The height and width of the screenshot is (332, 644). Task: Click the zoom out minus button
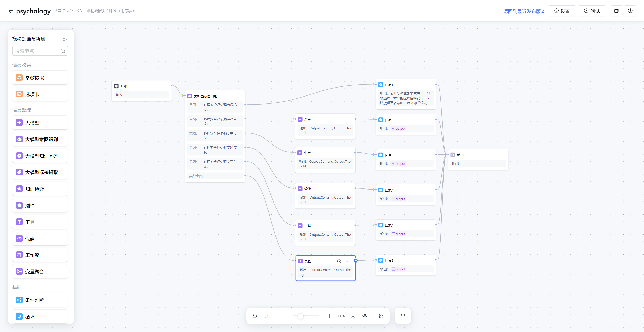coord(283,316)
